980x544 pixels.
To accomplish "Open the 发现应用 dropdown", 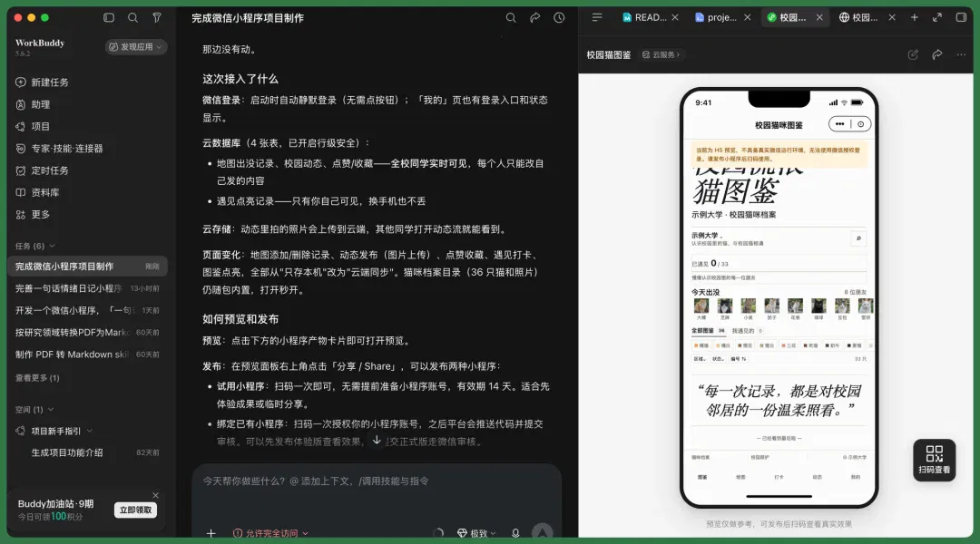I will [135, 47].
